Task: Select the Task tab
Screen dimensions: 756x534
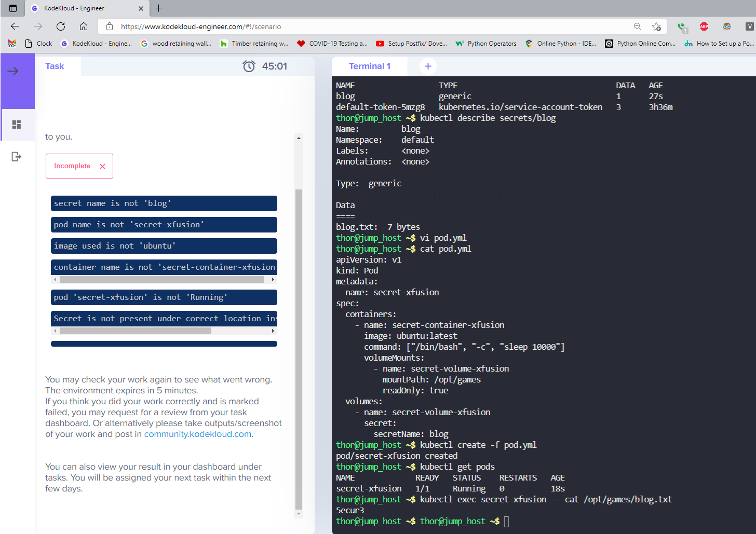Action: coord(55,66)
